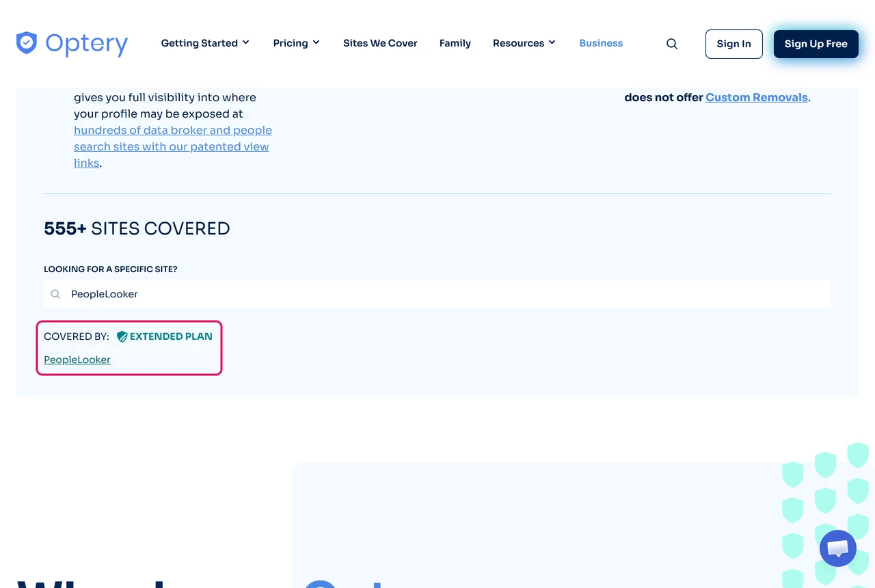Click the magnifier icon in the site search field
Image resolution: width=875 pixels, height=588 pixels.
[56, 294]
